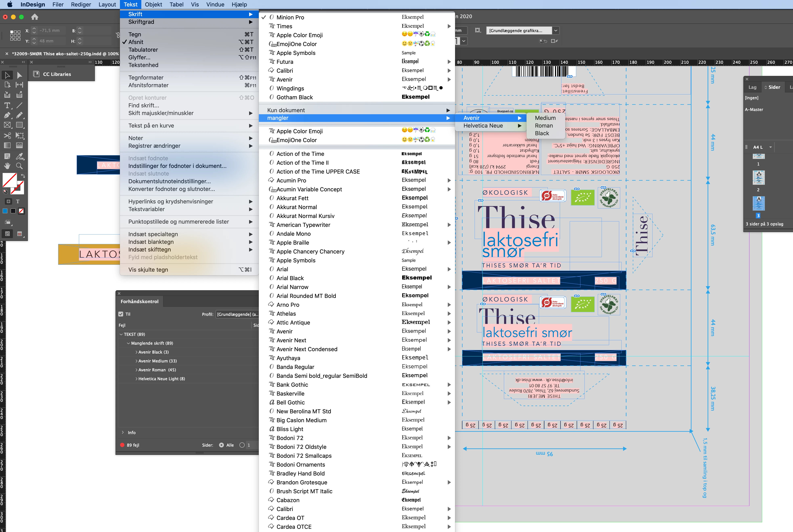The image size is (793, 532).
Task: Select the Pen tool
Action: point(7,115)
